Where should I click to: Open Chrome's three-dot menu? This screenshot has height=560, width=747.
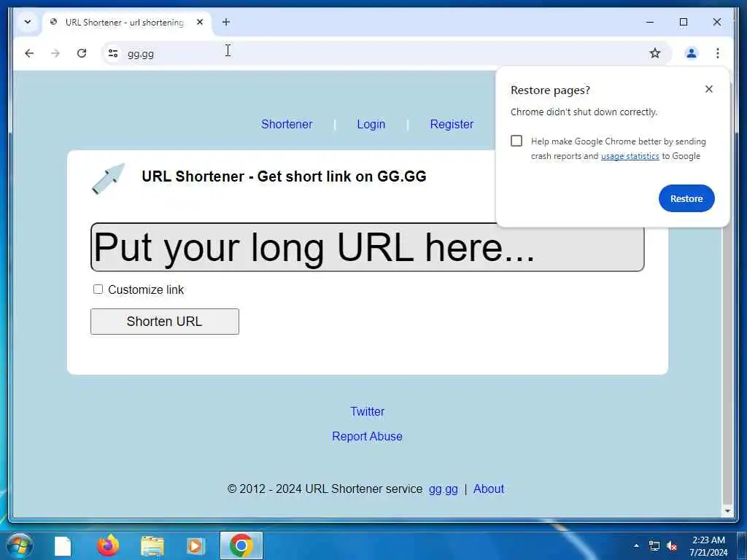pyautogui.click(x=718, y=52)
